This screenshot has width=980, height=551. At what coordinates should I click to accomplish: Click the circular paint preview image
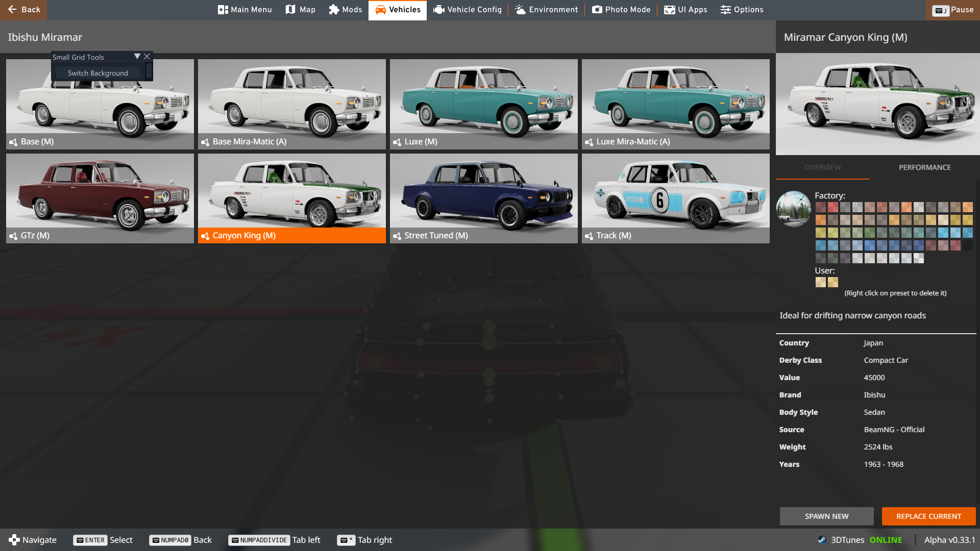point(794,209)
